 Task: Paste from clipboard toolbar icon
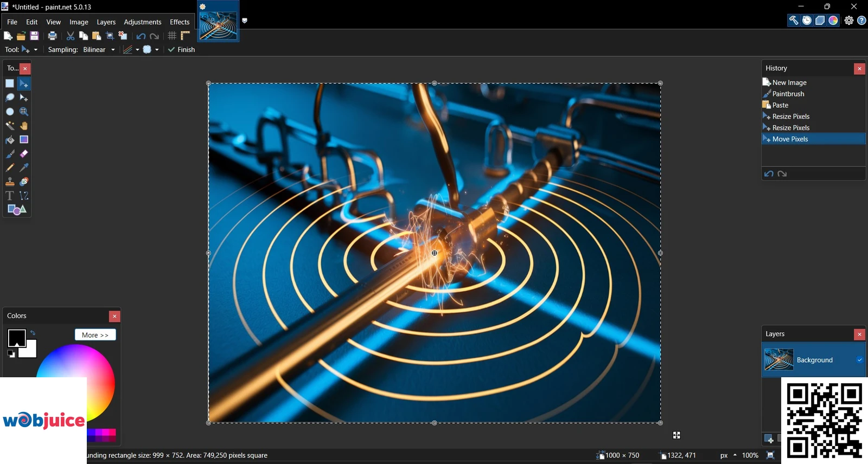[x=97, y=36]
